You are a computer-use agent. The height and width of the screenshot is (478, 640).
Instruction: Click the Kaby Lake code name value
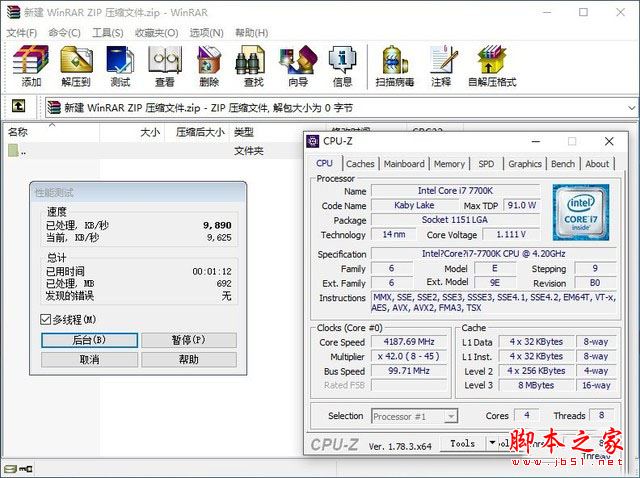coord(414,205)
